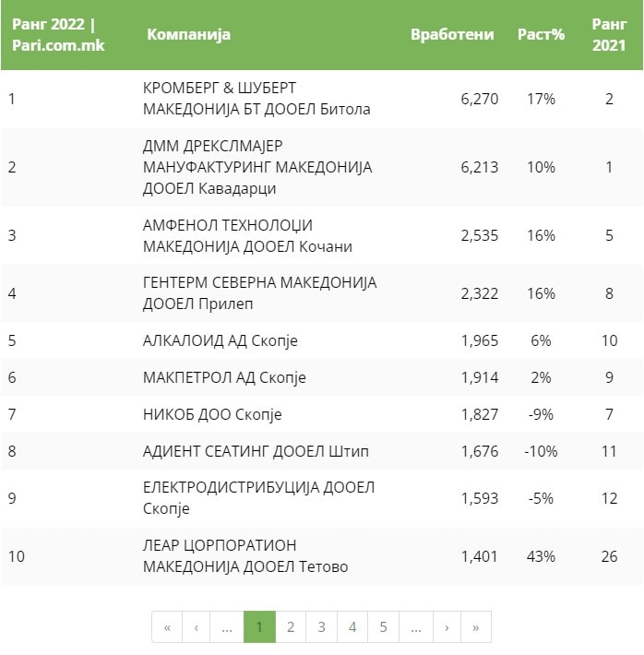This screenshot has width=644, height=655.
Task: Navigate to page 5 of results
Action: pyautogui.click(x=383, y=627)
